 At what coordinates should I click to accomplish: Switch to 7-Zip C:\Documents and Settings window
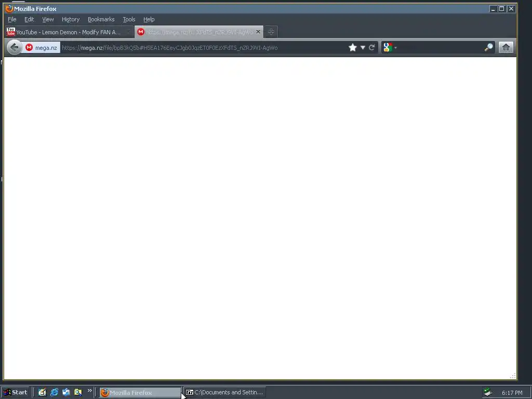(224, 392)
